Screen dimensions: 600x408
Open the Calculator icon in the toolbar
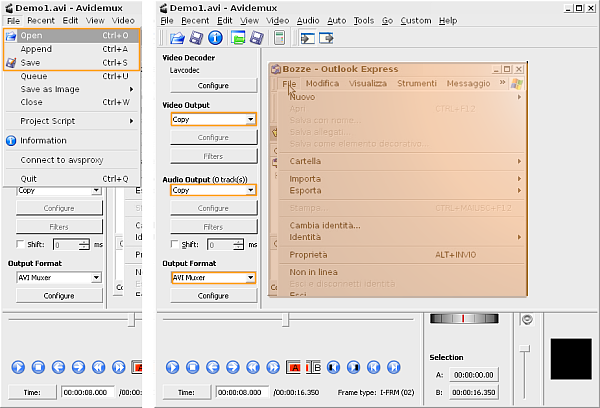[279, 38]
